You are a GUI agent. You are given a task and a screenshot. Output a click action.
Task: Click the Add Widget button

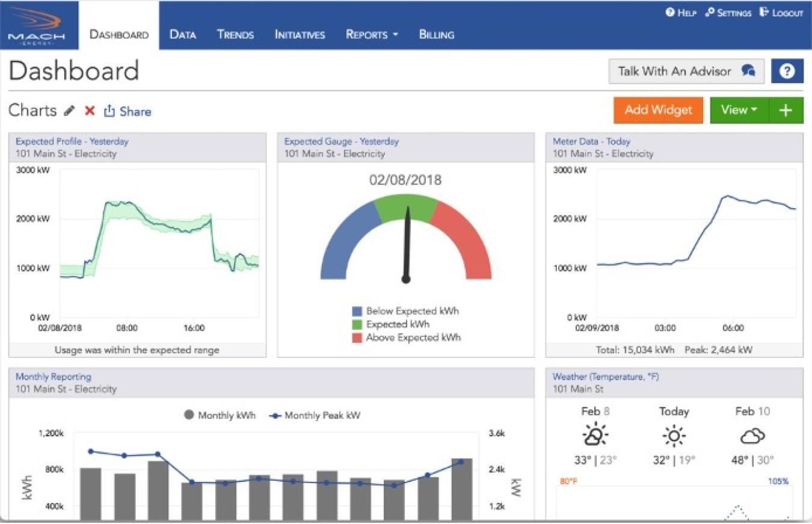click(x=658, y=110)
